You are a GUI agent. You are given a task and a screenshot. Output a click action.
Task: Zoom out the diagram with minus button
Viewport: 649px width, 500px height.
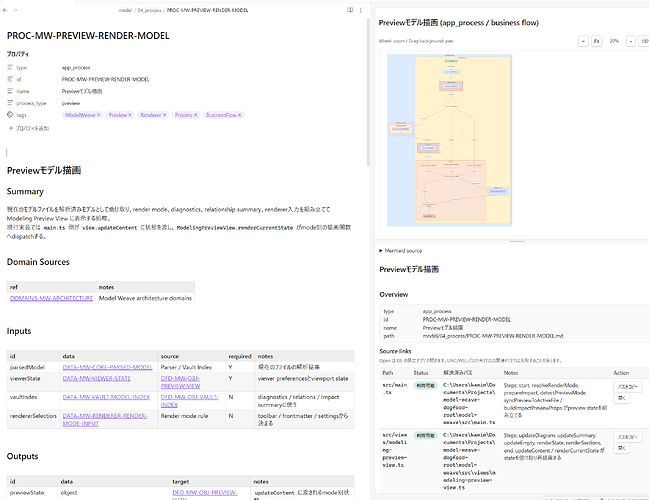coord(583,41)
